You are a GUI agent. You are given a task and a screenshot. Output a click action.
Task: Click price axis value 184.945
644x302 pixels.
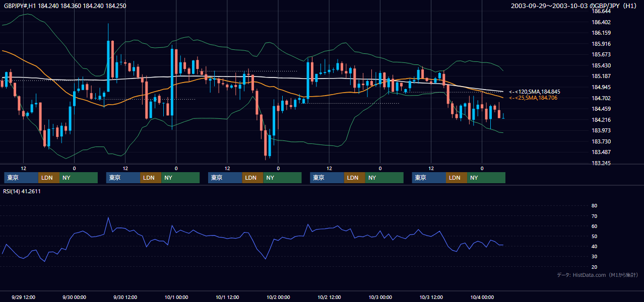pyautogui.click(x=601, y=87)
